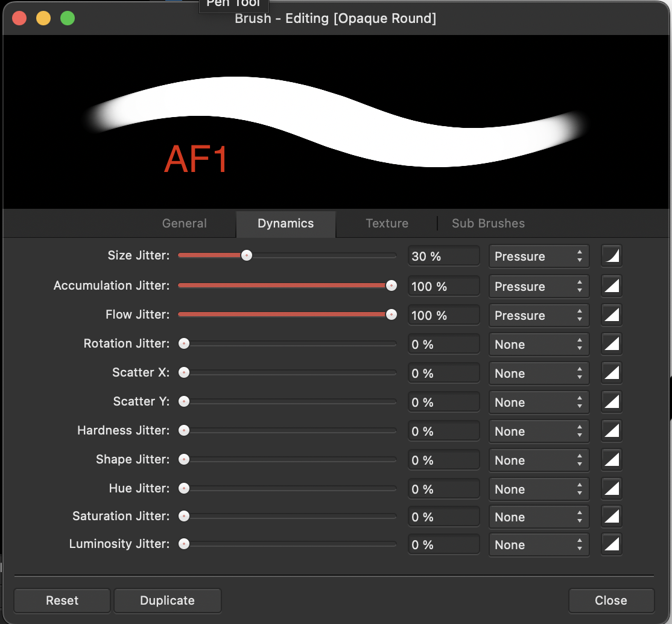Viewport: 672px width, 624px height.
Task: Open the Sub Brushes tab
Action: 488,223
